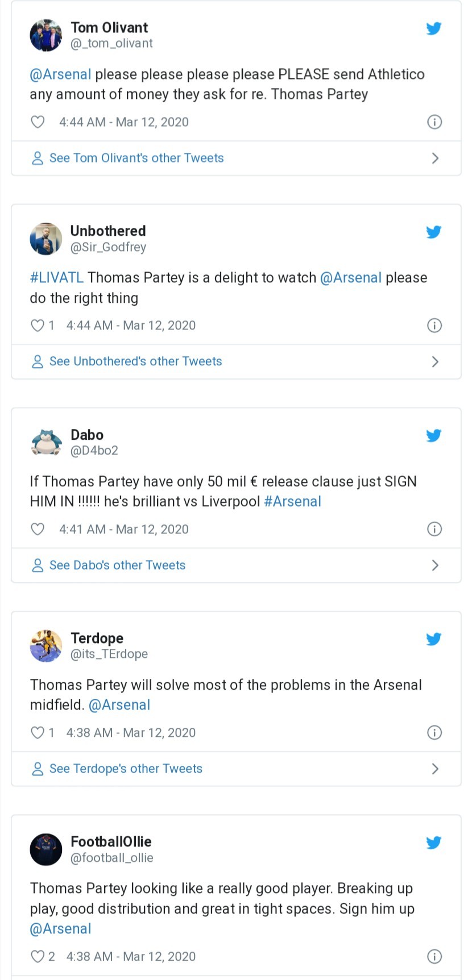Viewport: 464px width, 980px height.
Task: Toggle the like heart on Unbothered's tweet
Action: [x=38, y=325]
